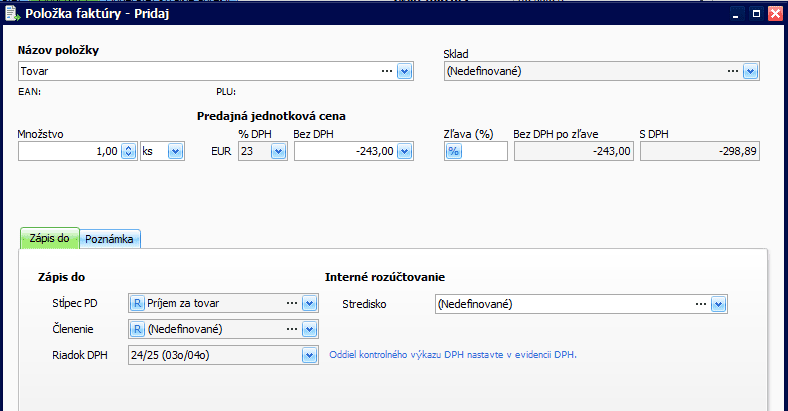The image size is (788, 411).
Task: Click the R icon in Členenie field
Action: (x=137, y=328)
